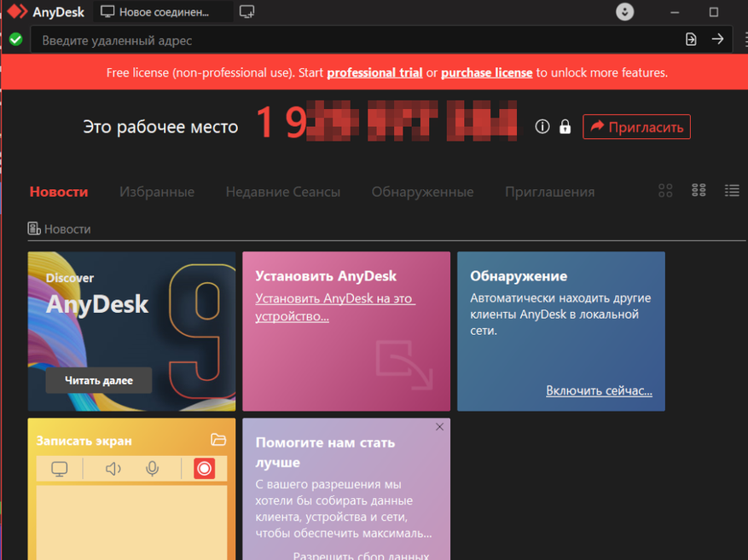This screenshot has width=748, height=560.
Task: Click the file transfer icon in address bar
Action: (x=691, y=39)
